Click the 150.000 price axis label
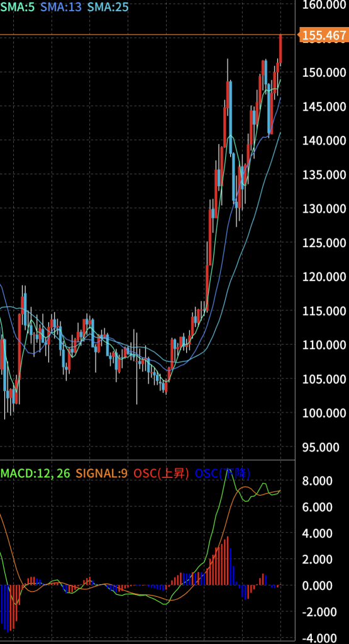The image size is (349, 644). tap(324, 73)
